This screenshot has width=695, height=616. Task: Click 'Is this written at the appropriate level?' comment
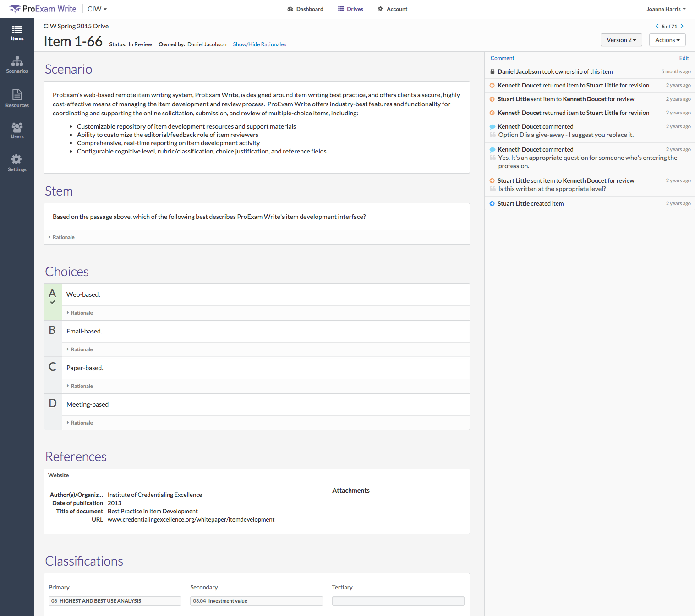click(552, 189)
